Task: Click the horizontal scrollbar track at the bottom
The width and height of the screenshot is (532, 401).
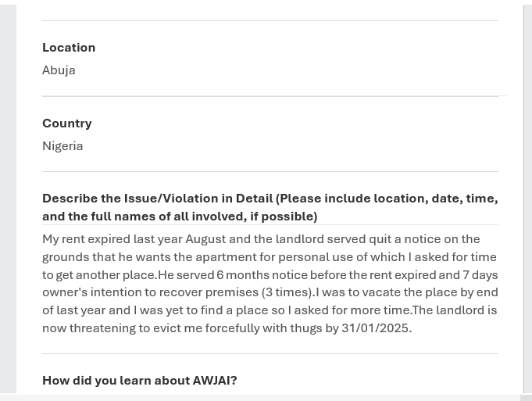Action: 260,398
